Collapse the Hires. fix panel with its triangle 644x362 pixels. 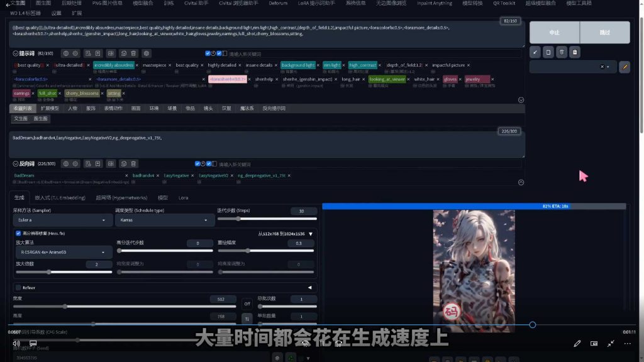[311, 234]
